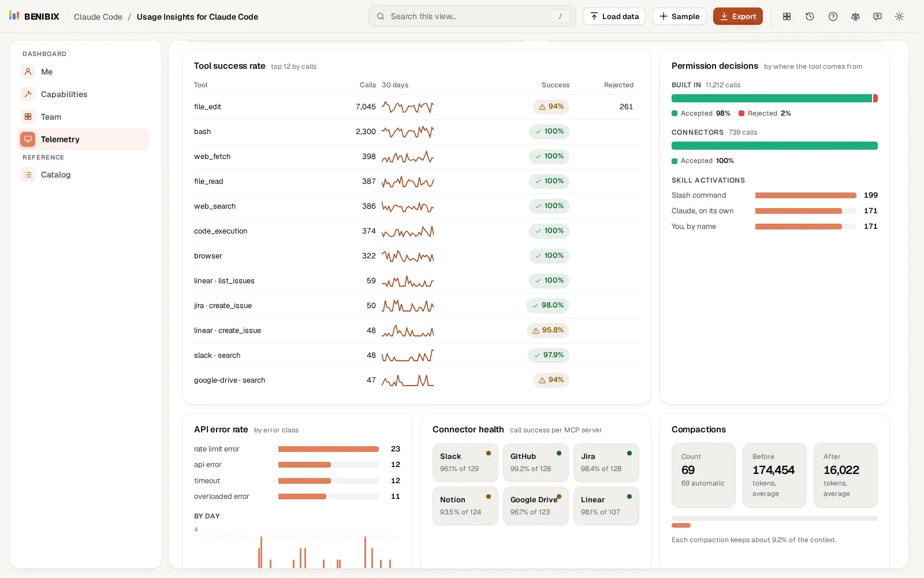Click warning icon on linear create_issue 95.8% badge
Image resolution: width=924 pixels, height=578 pixels.
tap(536, 330)
